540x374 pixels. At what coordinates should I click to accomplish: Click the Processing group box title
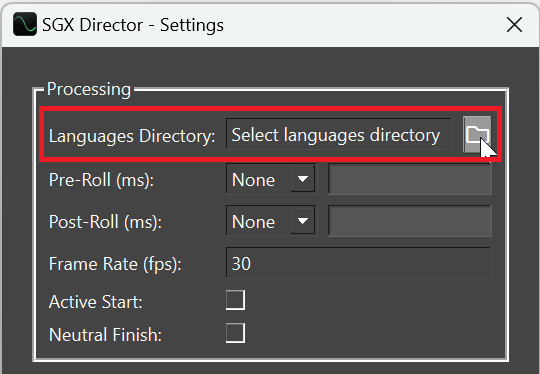pyautogui.click(x=89, y=90)
